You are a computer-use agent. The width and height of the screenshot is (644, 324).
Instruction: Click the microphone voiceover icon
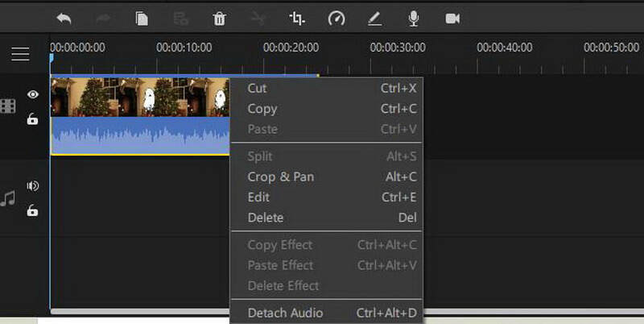coord(414,19)
